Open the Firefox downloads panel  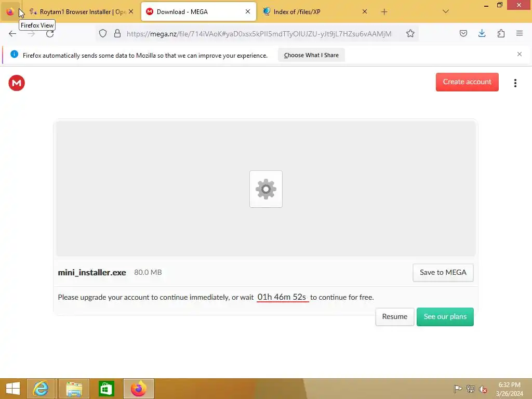tap(482, 34)
